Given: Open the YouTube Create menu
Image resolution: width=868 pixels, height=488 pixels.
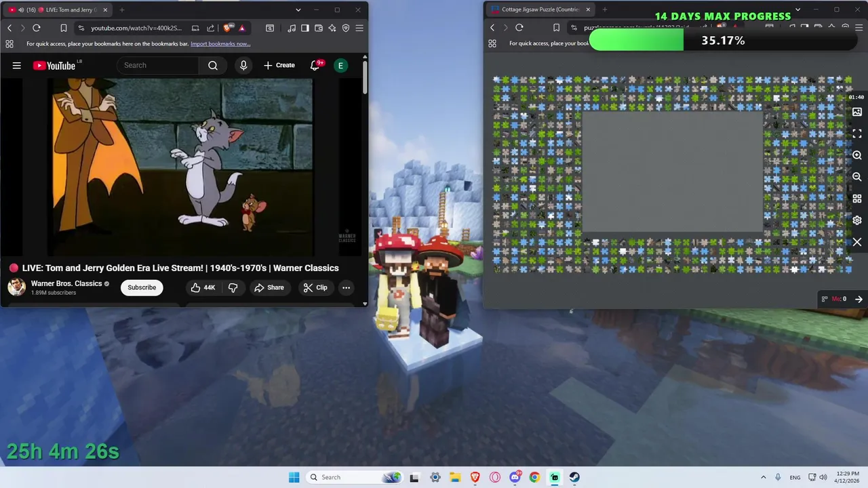Looking at the screenshot, I should click(x=279, y=65).
